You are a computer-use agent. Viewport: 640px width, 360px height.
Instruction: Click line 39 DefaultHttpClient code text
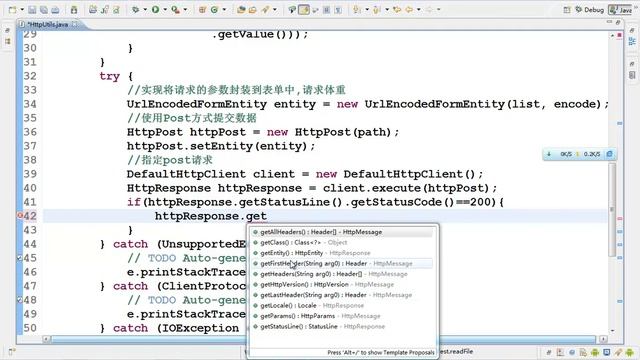pos(305,174)
